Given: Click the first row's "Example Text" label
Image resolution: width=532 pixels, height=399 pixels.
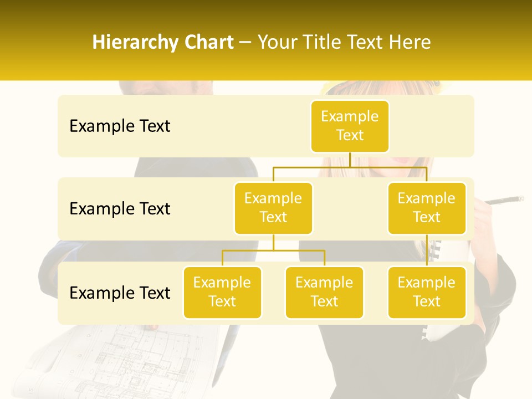Looking at the screenshot, I should [x=120, y=126].
